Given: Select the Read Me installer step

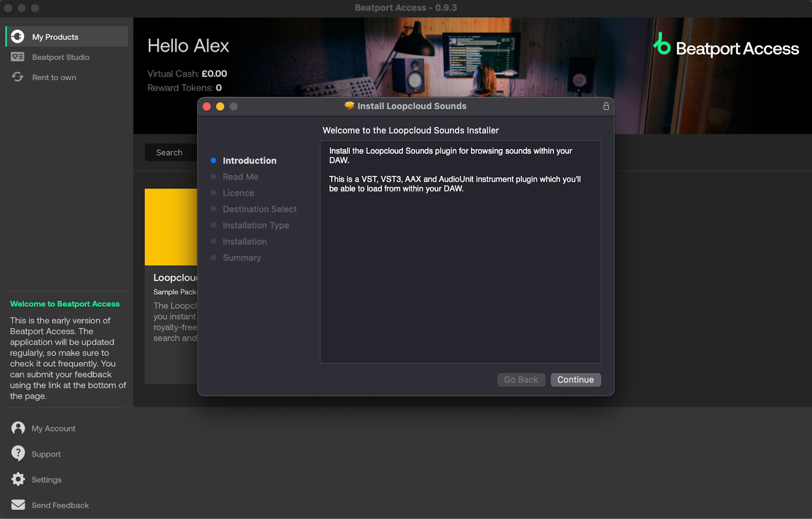Looking at the screenshot, I should click(240, 177).
